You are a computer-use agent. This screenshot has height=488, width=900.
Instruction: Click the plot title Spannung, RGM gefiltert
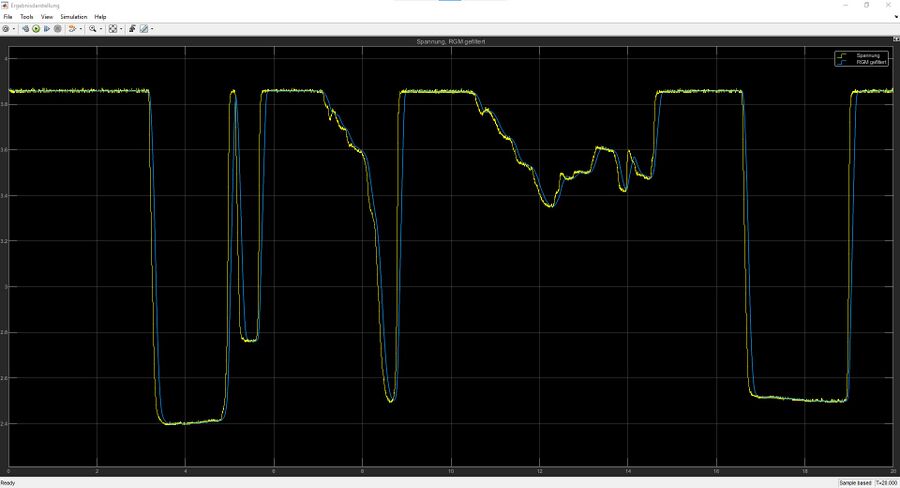point(449,41)
